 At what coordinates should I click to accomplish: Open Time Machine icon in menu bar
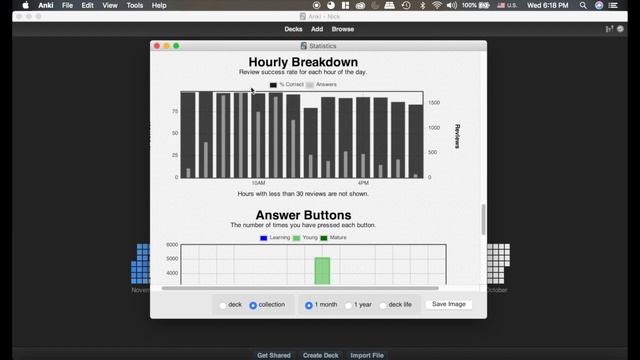[406, 5]
